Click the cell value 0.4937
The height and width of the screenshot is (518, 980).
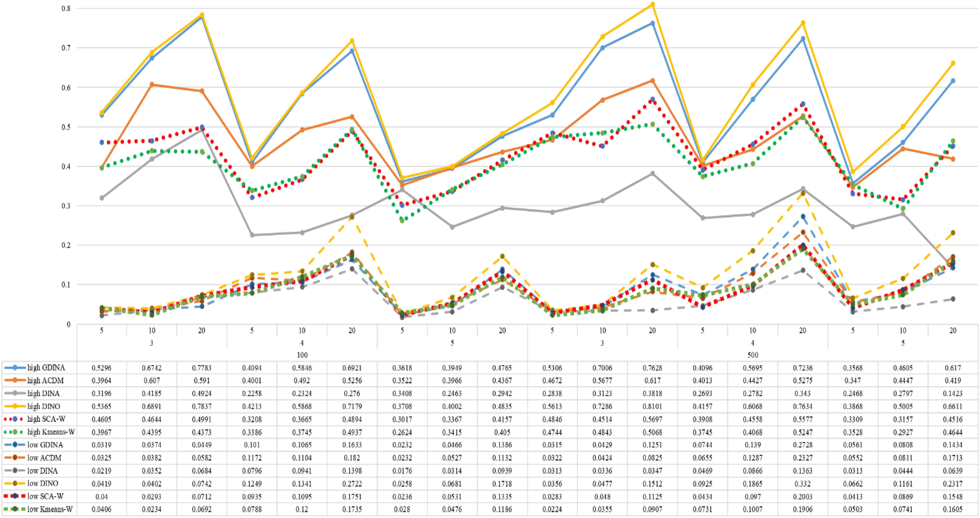pos(352,432)
